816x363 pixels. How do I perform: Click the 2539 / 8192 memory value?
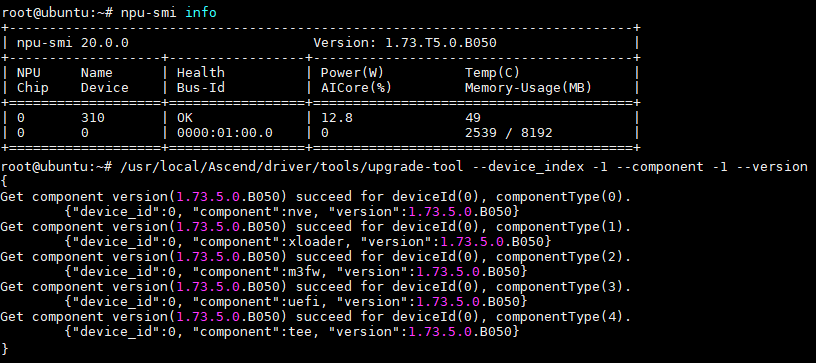tap(508, 133)
